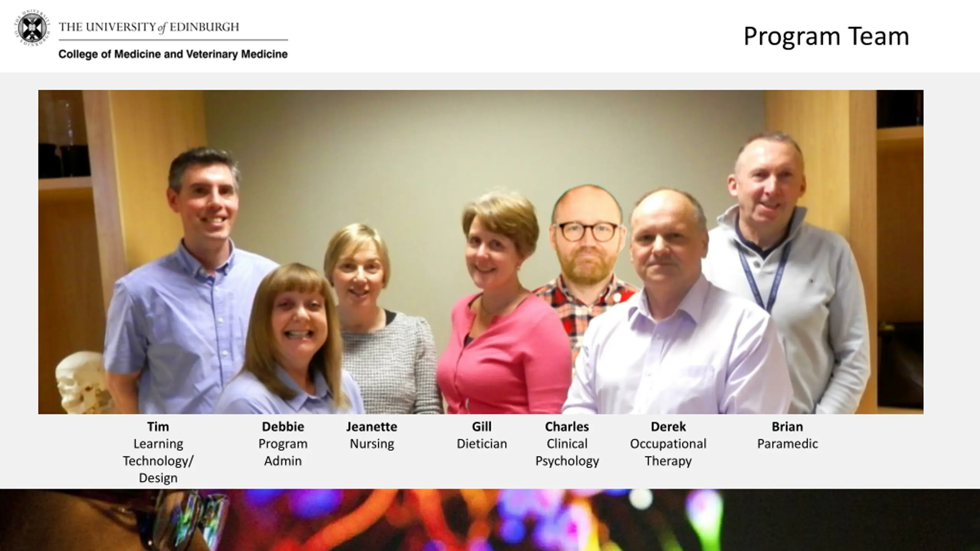980x551 pixels.
Task: Click 'College of Medicine and Veterinary Medicine' text
Action: click(x=173, y=54)
